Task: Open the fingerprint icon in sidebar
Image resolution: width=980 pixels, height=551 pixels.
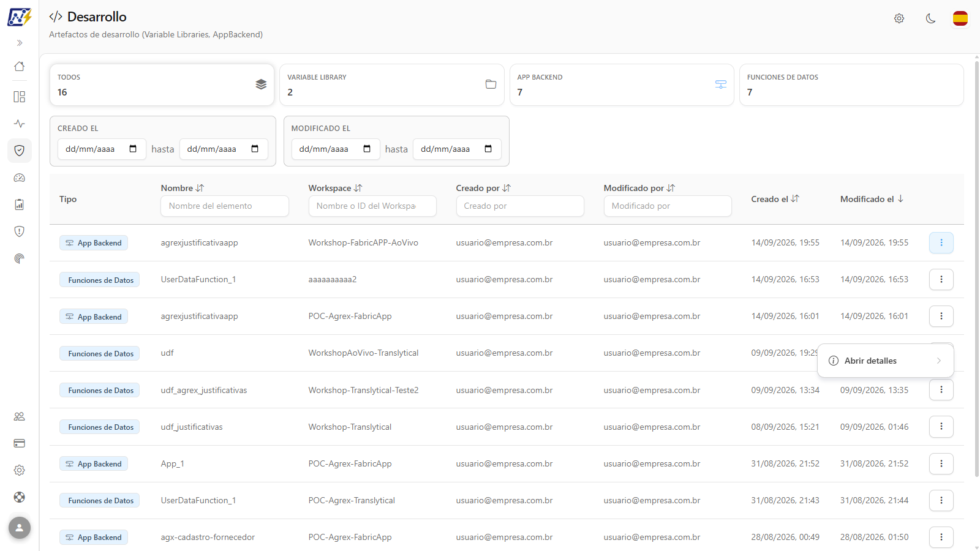Action: 20,258
